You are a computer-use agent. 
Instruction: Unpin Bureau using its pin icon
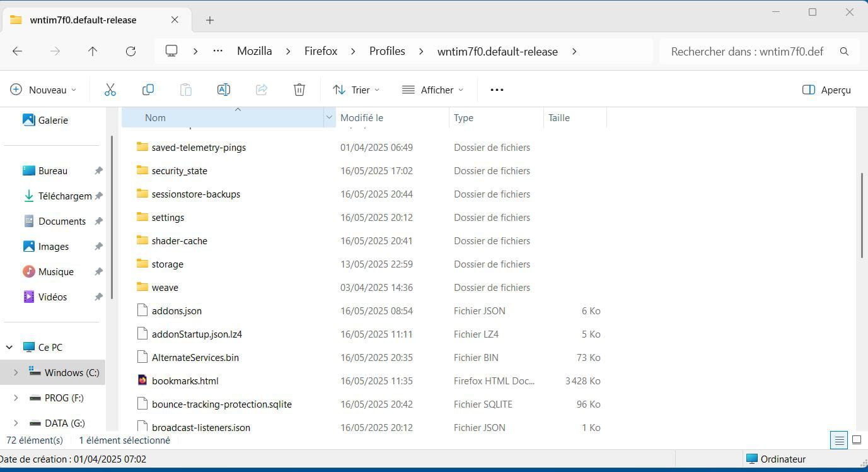pyautogui.click(x=98, y=170)
